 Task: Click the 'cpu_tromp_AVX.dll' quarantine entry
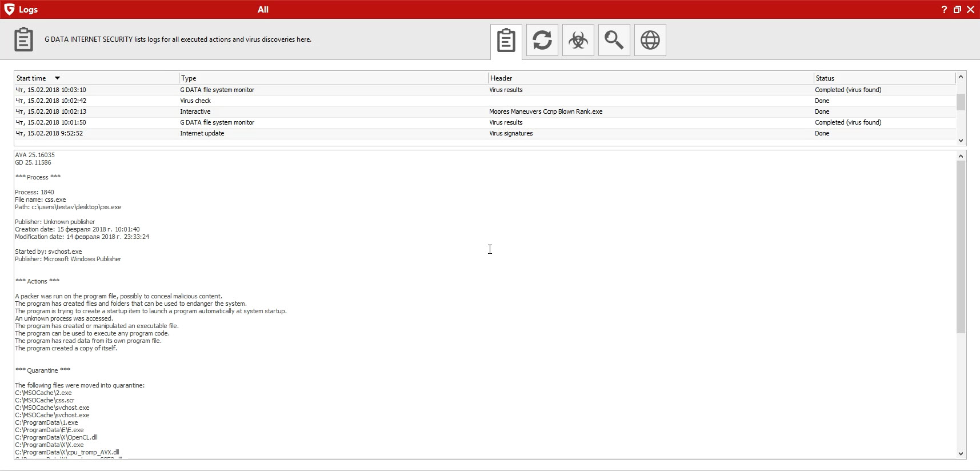click(67, 452)
